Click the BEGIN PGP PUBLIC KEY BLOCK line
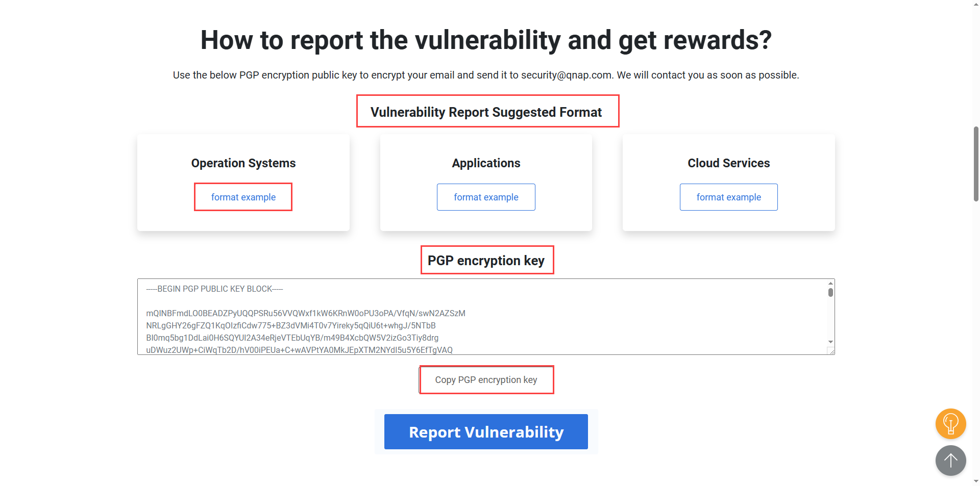The width and height of the screenshot is (980, 486). pos(214,289)
